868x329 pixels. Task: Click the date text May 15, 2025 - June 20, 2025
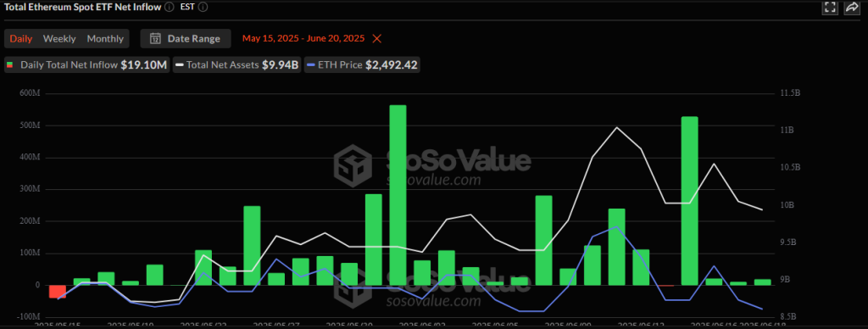click(x=303, y=39)
